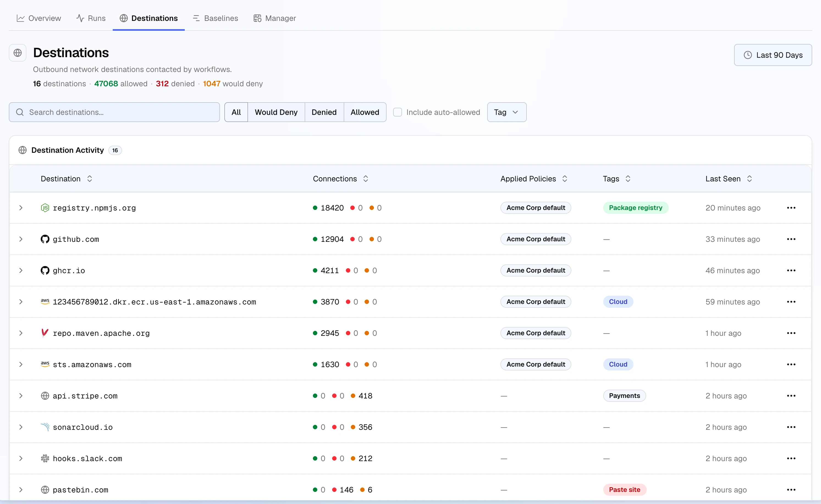
Task: Sort by Connections column
Action: coord(340,179)
